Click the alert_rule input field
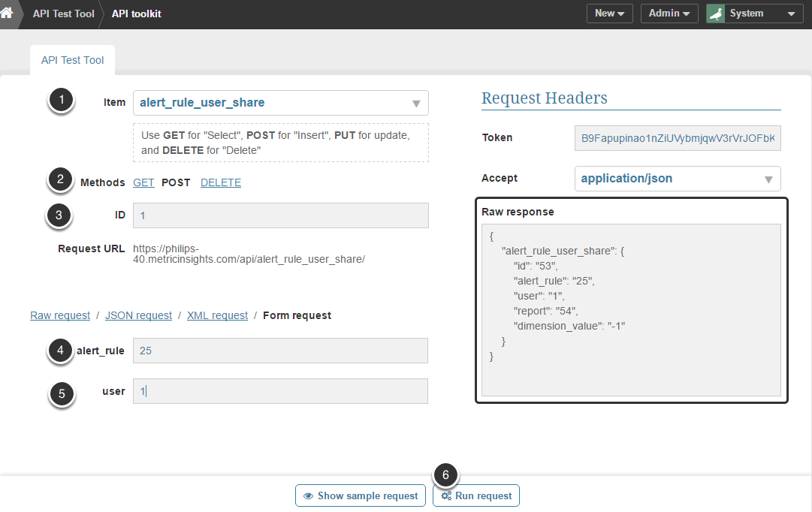 [280, 351]
